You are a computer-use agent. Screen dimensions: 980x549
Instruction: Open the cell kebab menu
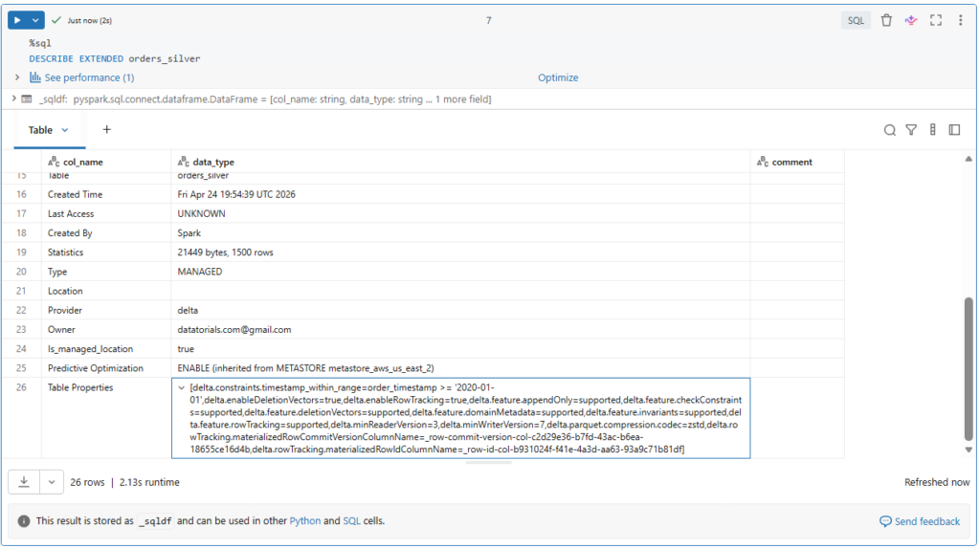pyautogui.click(x=961, y=20)
